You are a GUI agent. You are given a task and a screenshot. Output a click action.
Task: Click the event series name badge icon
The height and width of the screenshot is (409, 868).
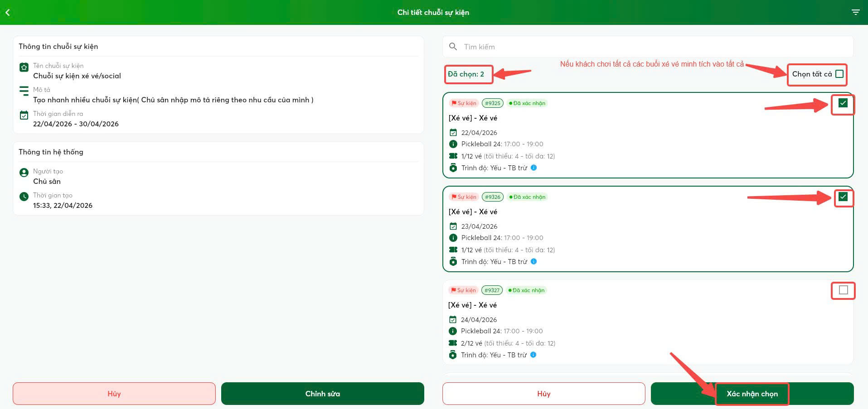pos(24,67)
